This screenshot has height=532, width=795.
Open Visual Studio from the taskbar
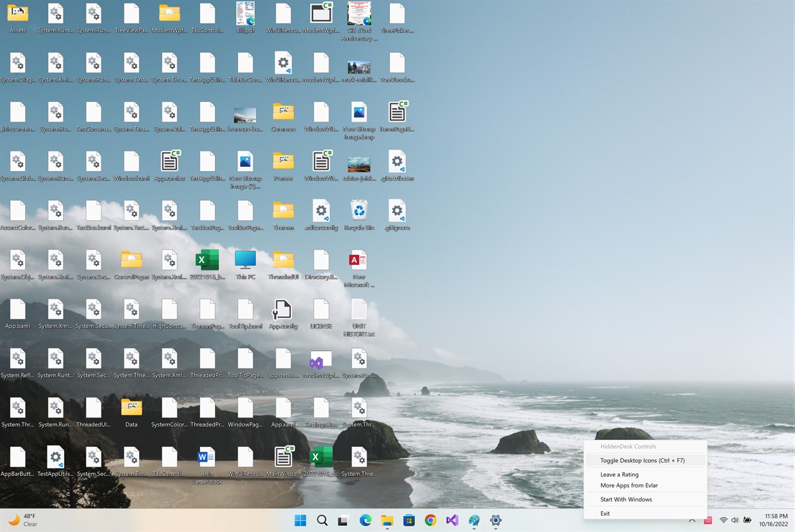coord(452,521)
